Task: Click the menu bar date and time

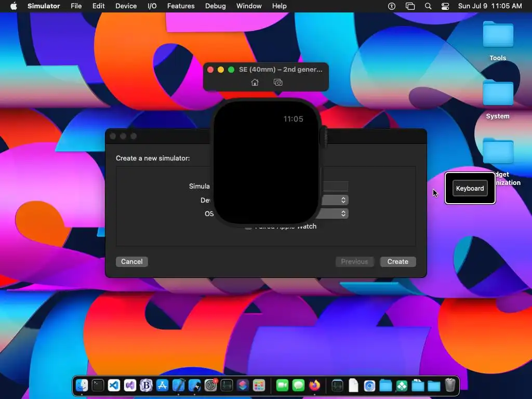Action: pyautogui.click(x=490, y=6)
